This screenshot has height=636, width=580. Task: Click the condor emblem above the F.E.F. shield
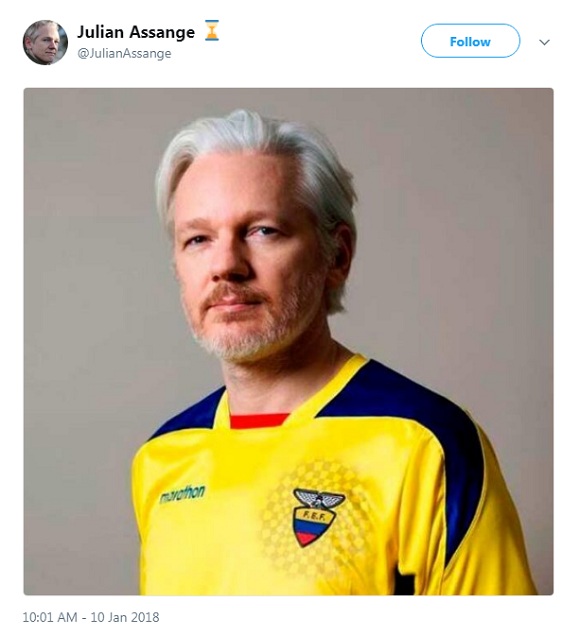[x=319, y=499]
